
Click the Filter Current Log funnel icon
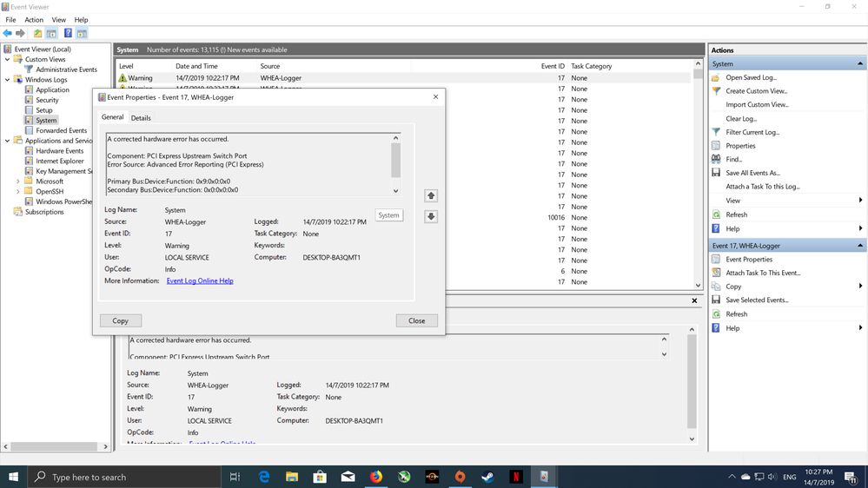pyautogui.click(x=716, y=132)
